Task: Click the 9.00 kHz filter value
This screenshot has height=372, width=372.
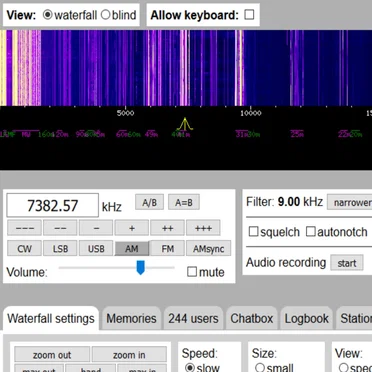Action: [x=300, y=202]
